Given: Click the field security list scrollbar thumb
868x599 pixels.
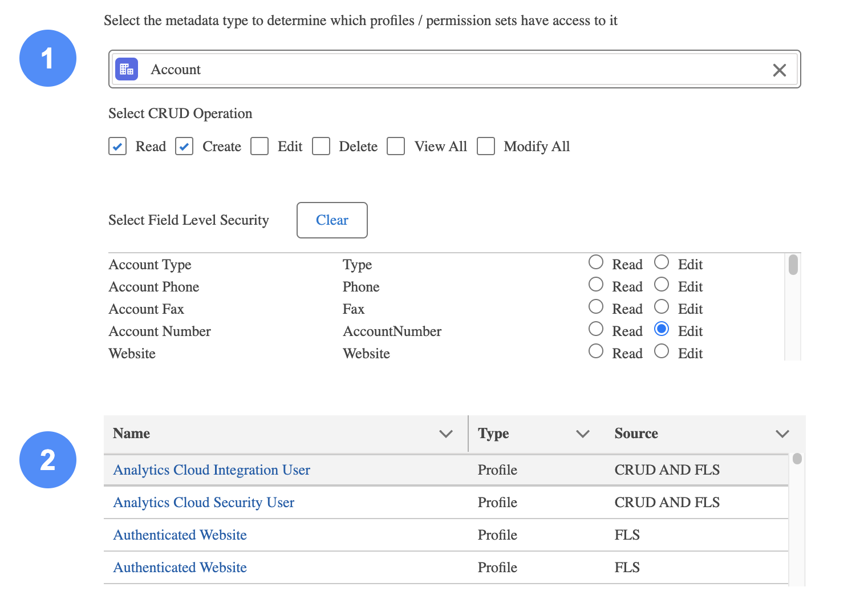Looking at the screenshot, I should tap(793, 265).
